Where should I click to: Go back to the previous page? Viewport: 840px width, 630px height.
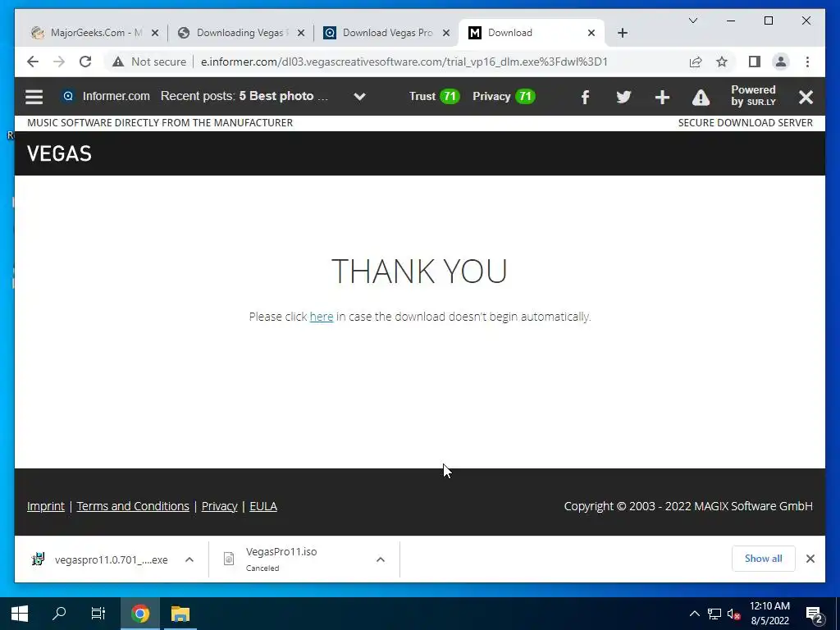(x=33, y=62)
